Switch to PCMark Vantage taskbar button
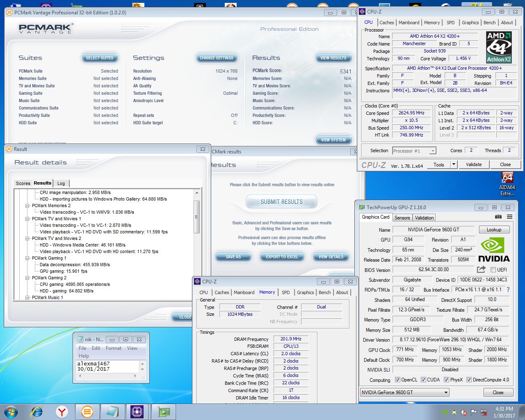Image resolution: width=525 pixels, height=420 pixels. (x=87, y=412)
